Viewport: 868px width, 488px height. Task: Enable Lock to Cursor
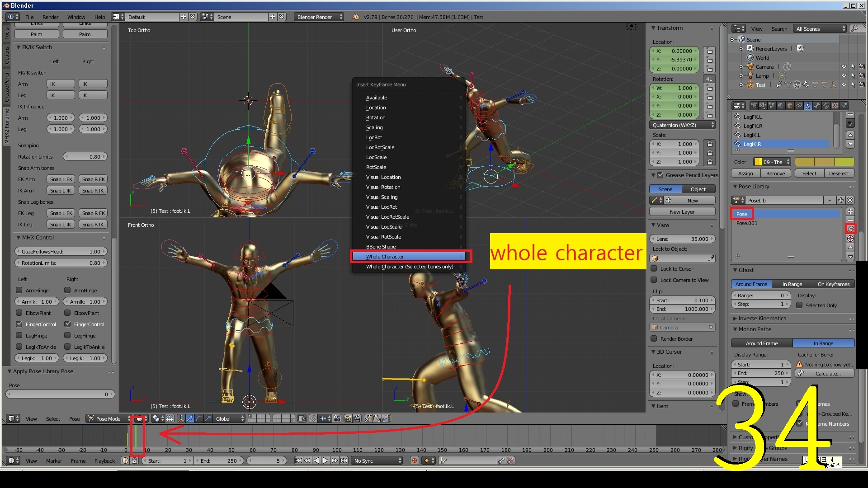[x=654, y=268]
